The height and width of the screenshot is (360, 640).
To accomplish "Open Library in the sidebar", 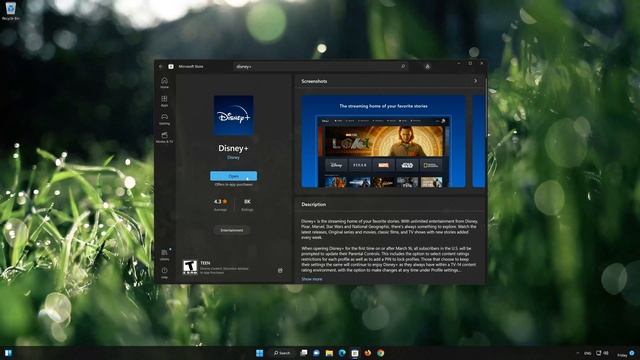I will [x=164, y=255].
